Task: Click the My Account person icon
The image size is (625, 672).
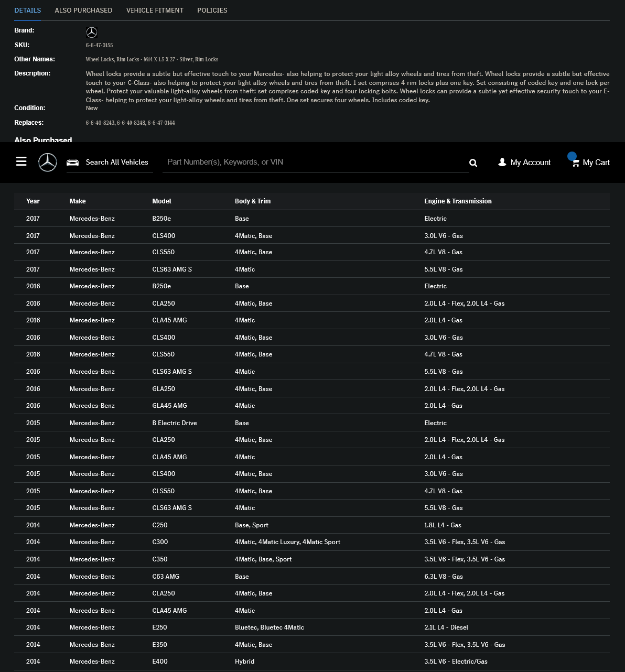Action: coord(502,162)
